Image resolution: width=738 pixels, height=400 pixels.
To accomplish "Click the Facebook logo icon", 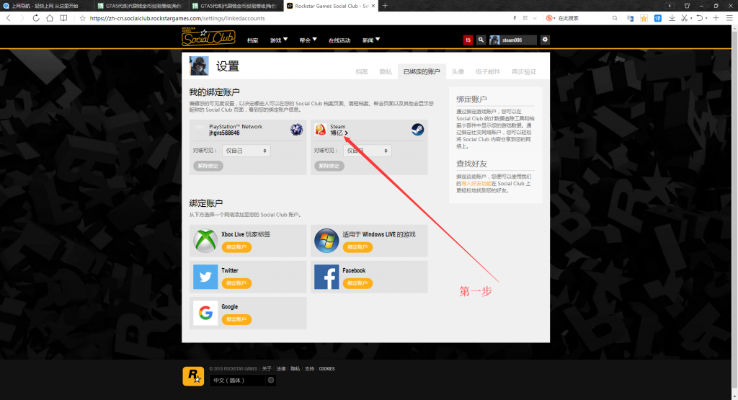I will [x=327, y=277].
